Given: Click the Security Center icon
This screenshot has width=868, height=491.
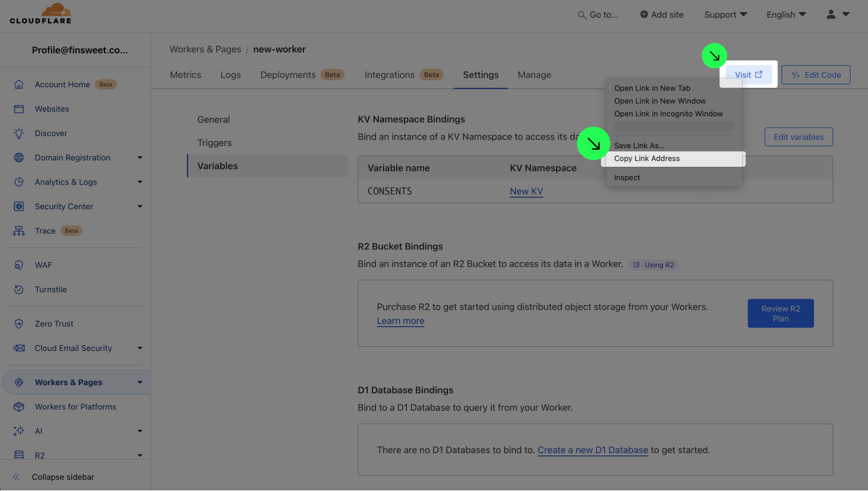Looking at the screenshot, I should coord(19,206).
